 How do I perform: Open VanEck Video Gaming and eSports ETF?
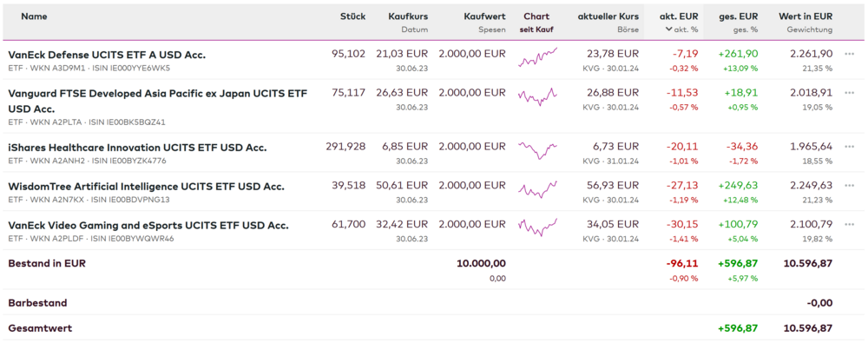pos(148,226)
